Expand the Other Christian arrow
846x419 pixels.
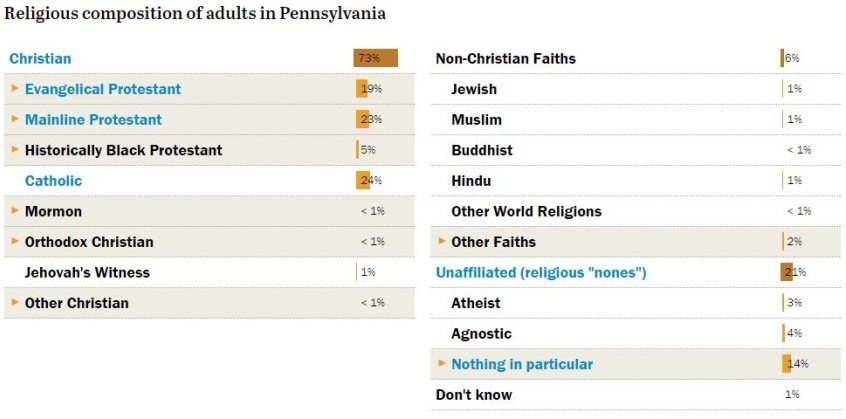click(15, 302)
